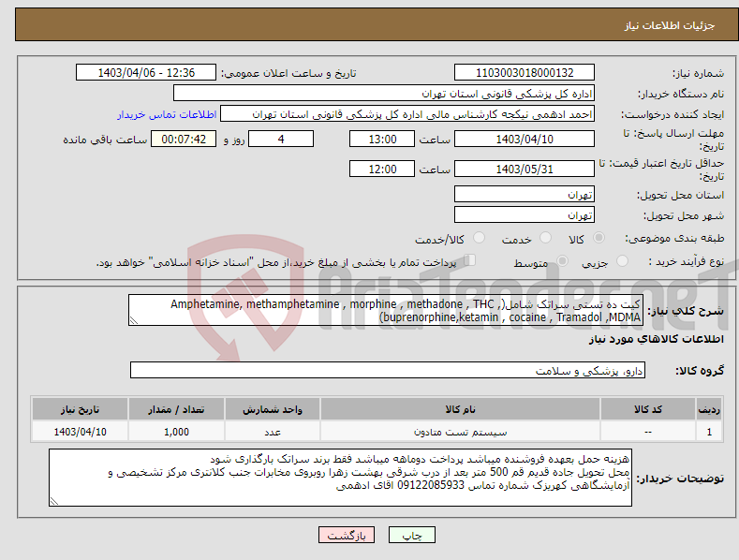Screen dimensions: 739x560
Task: Open the اطلاعات تماس خریدار link
Action: point(167,114)
